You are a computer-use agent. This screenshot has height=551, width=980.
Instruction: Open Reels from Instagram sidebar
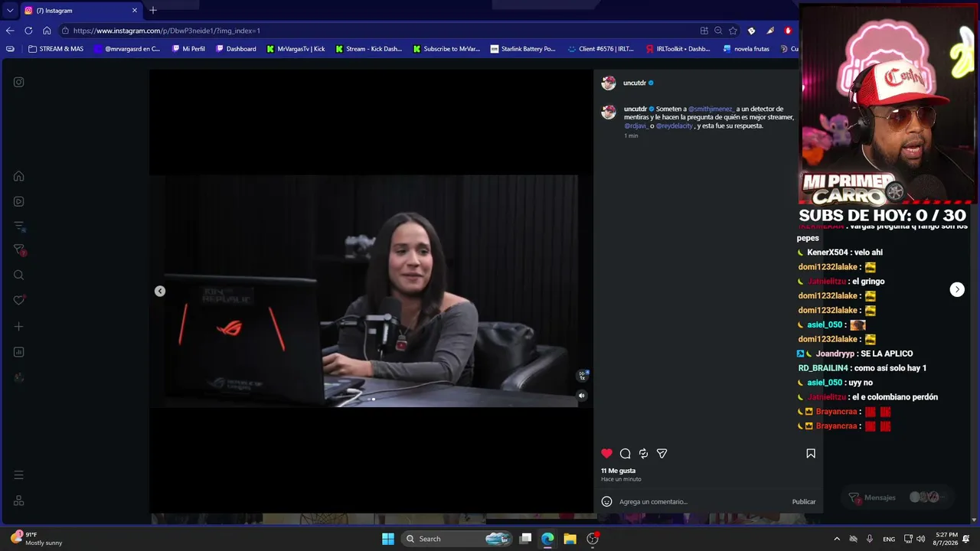(19, 201)
